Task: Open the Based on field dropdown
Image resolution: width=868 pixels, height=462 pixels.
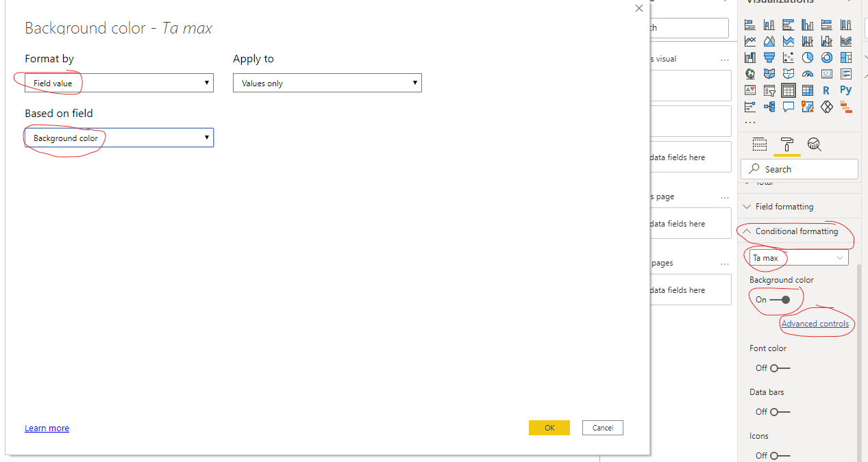Action: (119, 138)
